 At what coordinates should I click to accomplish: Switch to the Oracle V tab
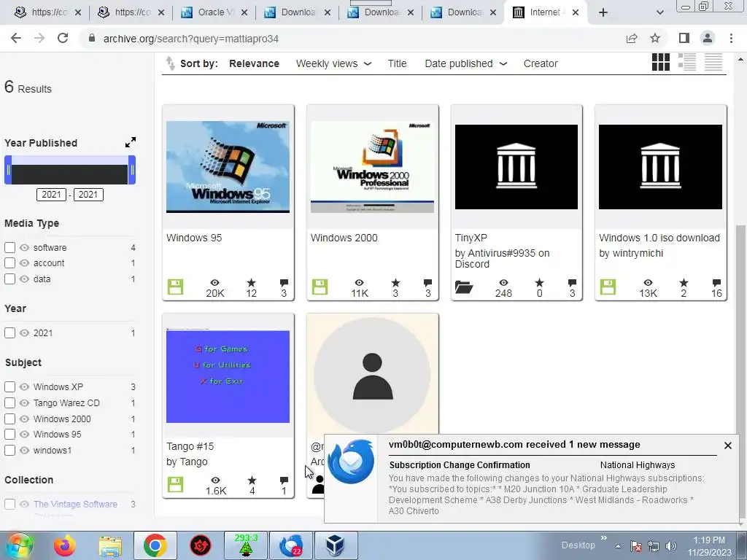(x=214, y=12)
